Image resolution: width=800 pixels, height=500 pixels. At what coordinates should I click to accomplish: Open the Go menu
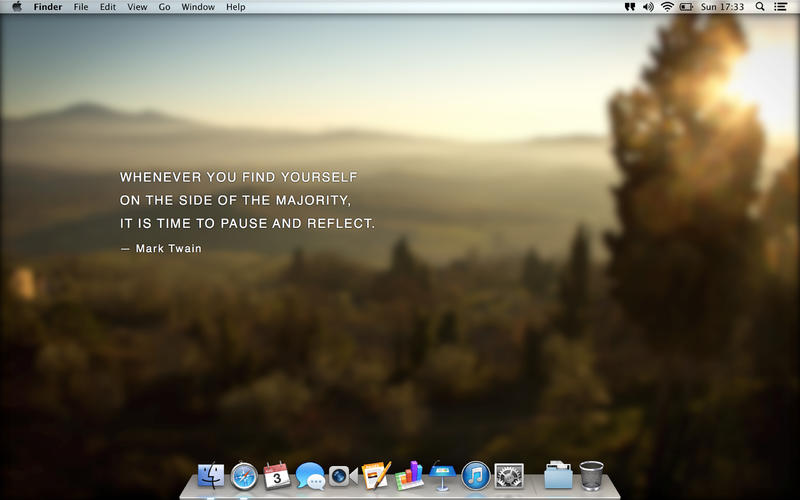tap(164, 7)
